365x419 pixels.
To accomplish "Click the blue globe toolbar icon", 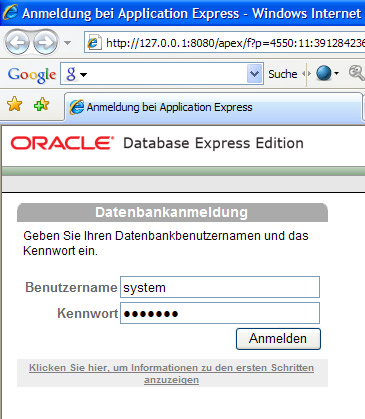I will 324,73.
